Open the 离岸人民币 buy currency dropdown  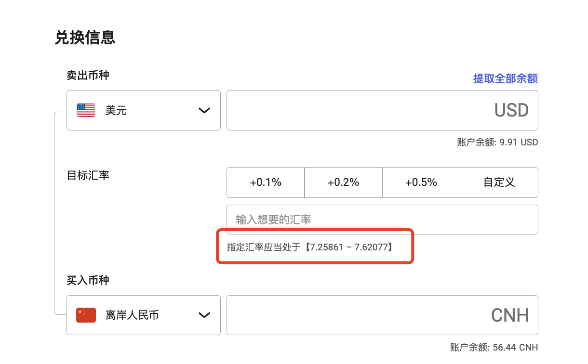[144, 315]
